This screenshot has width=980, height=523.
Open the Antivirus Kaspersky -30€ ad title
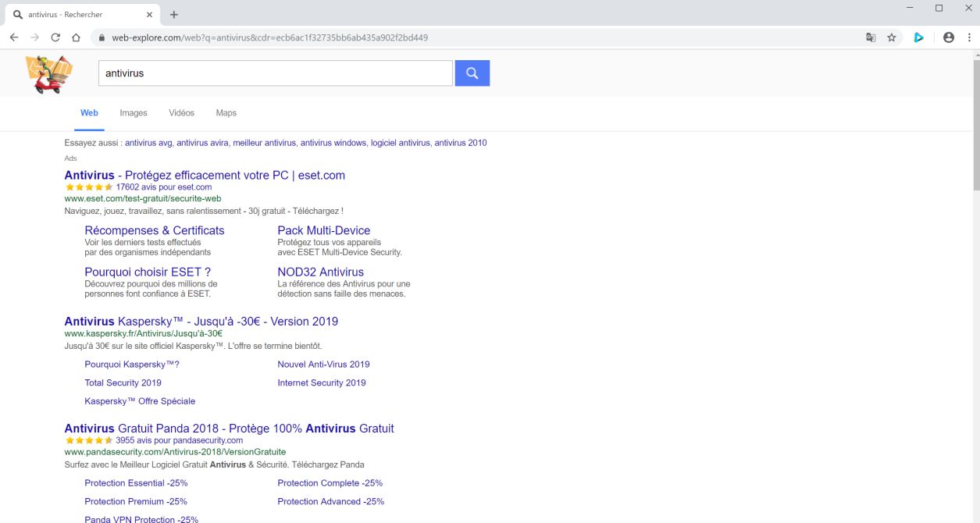coord(201,321)
